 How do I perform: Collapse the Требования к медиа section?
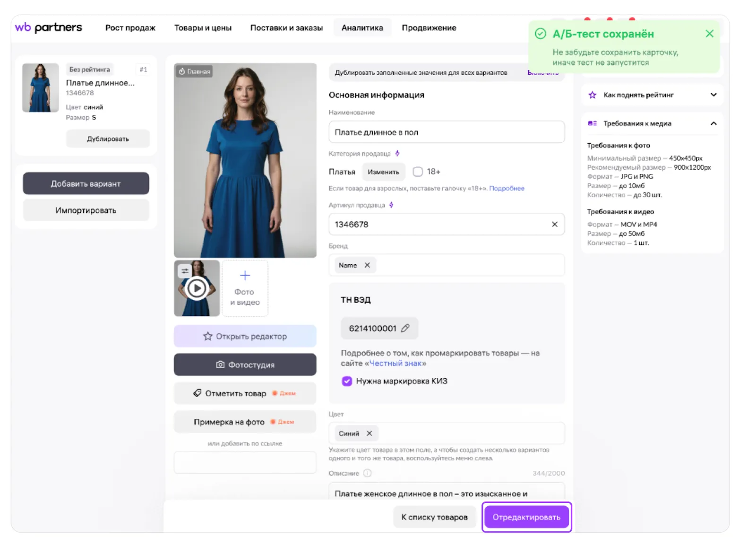pyautogui.click(x=713, y=123)
